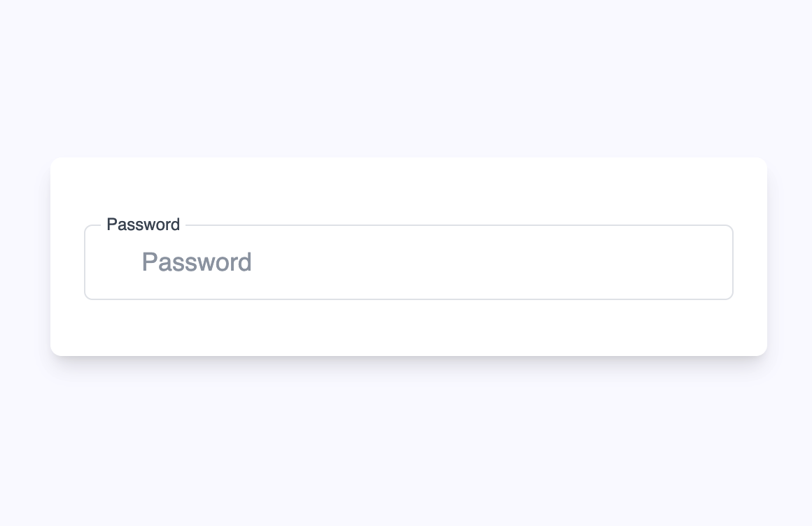Select the gray Password placeholder text
The height and width of the screenshot is (526, 812).
point(197,262)
